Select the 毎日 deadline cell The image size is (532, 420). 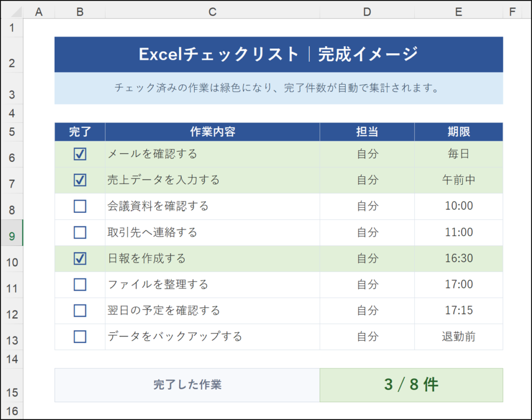pos(459,154)
